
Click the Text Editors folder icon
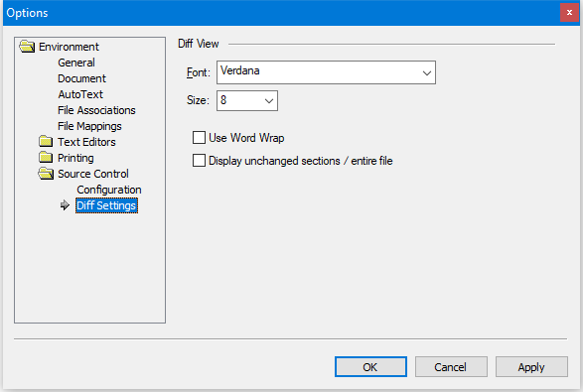pyautogui.click(x=46, y=142)
